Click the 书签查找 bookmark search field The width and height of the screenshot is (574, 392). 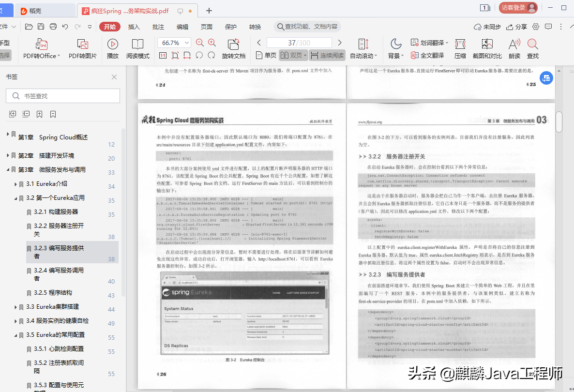[x=63, y=96]
